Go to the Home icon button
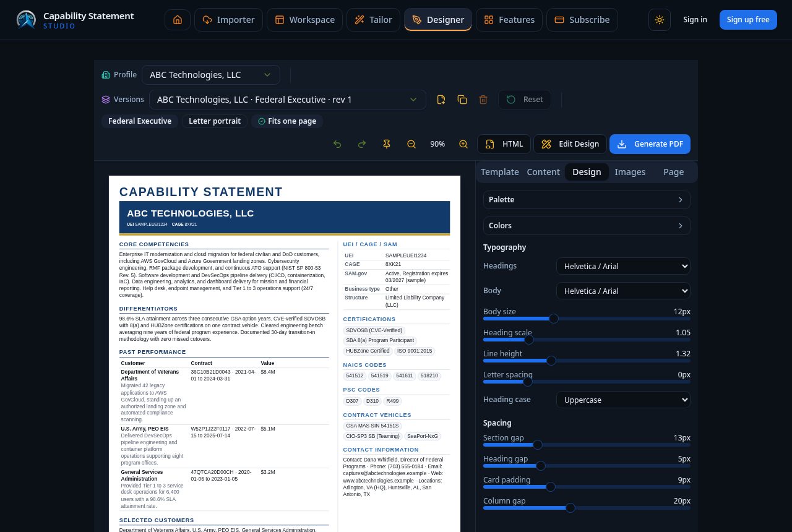 [178, 20]
